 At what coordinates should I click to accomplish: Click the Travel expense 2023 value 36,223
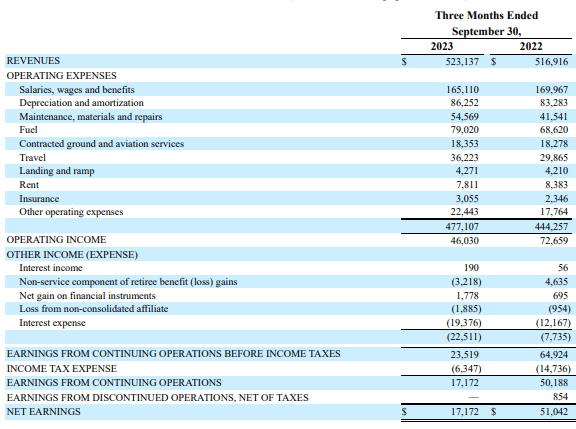click(464, 158)
